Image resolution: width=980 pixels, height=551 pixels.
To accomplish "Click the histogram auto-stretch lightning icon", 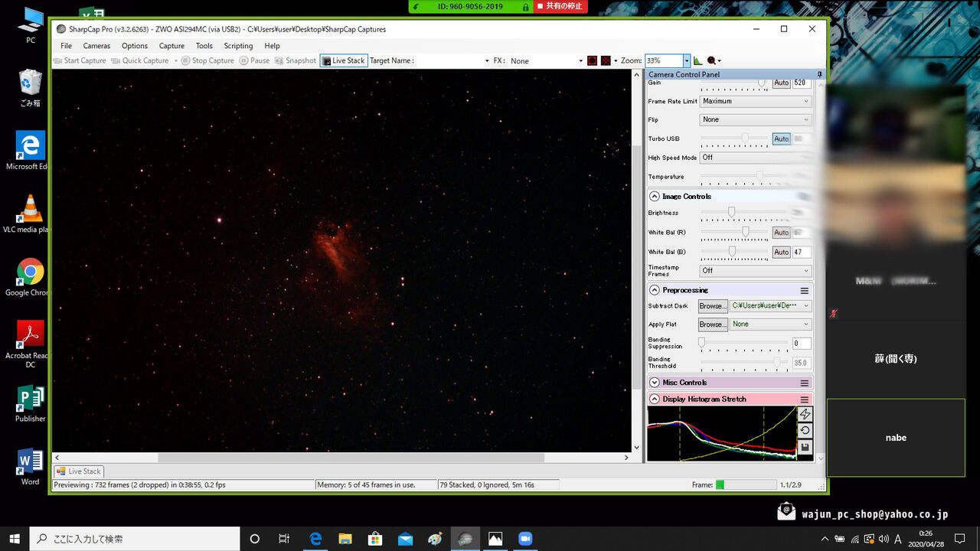I will pyautogui.click(x=805, y=414).
